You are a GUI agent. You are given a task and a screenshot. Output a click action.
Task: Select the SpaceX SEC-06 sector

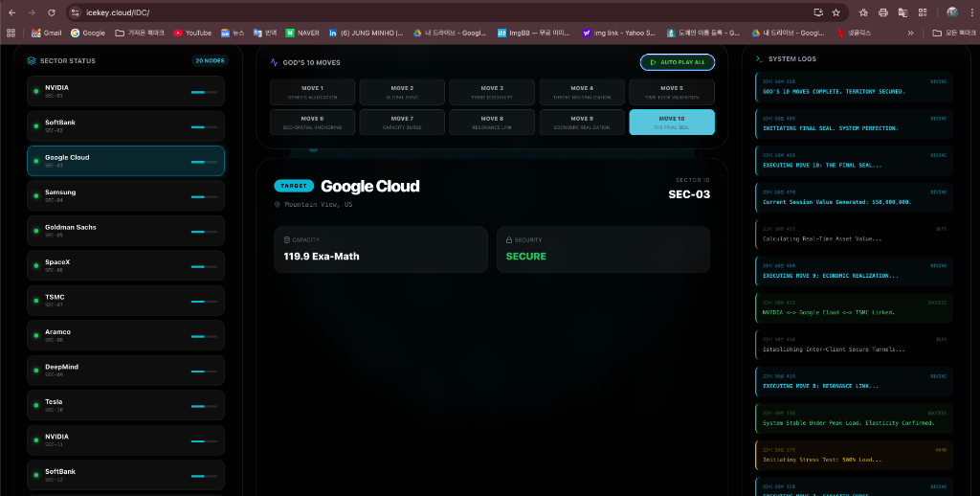125,266
